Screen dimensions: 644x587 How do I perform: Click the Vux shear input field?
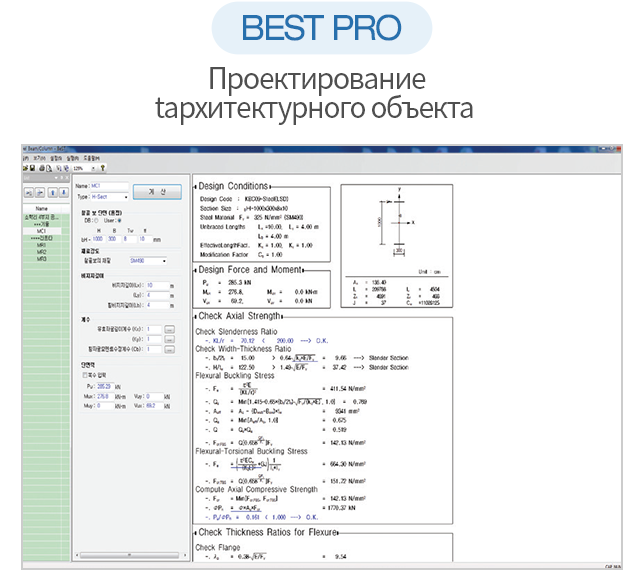pos(154,406)
